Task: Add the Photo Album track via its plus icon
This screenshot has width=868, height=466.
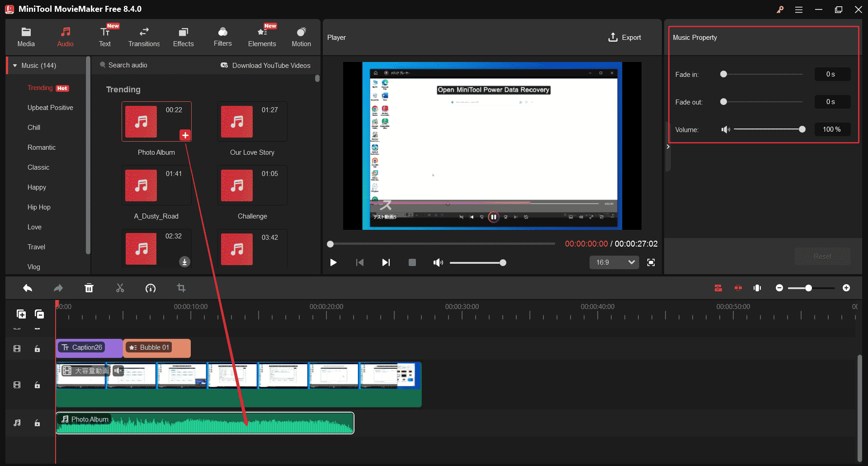Action: tap(185, 134)
